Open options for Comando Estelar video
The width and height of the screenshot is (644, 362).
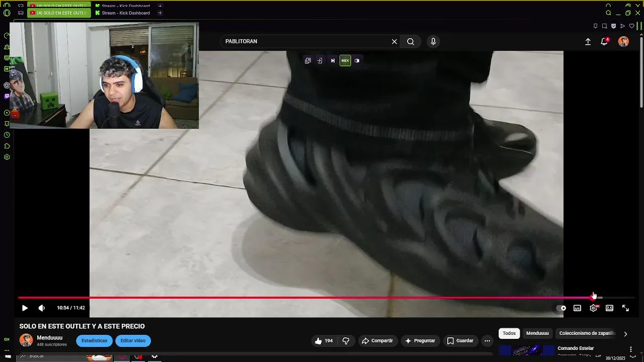click(630, 349)
